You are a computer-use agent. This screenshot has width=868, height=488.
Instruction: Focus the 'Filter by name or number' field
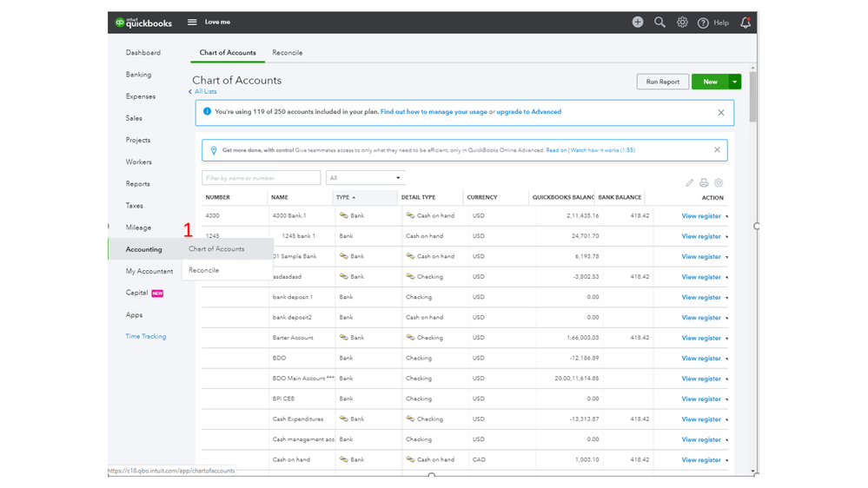click(x=261, y=178)
